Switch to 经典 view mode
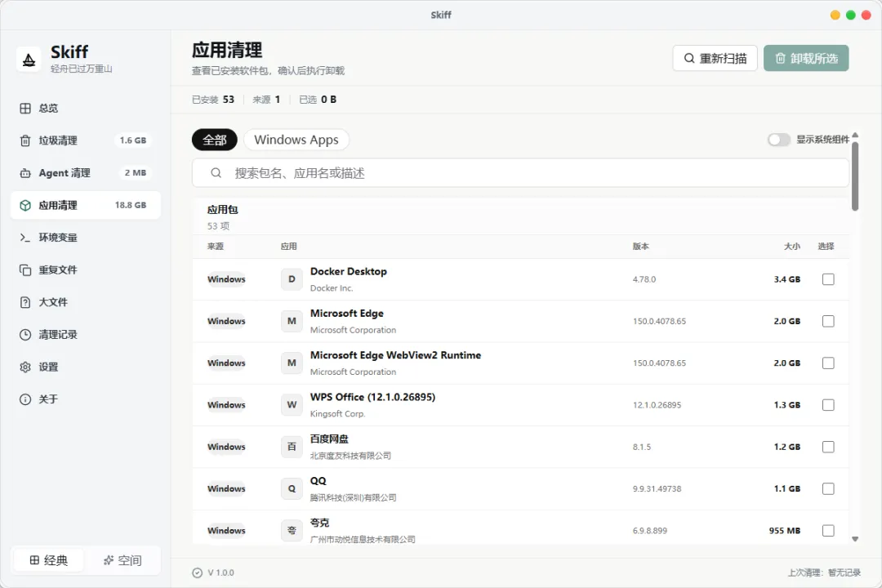 point(48,560)
